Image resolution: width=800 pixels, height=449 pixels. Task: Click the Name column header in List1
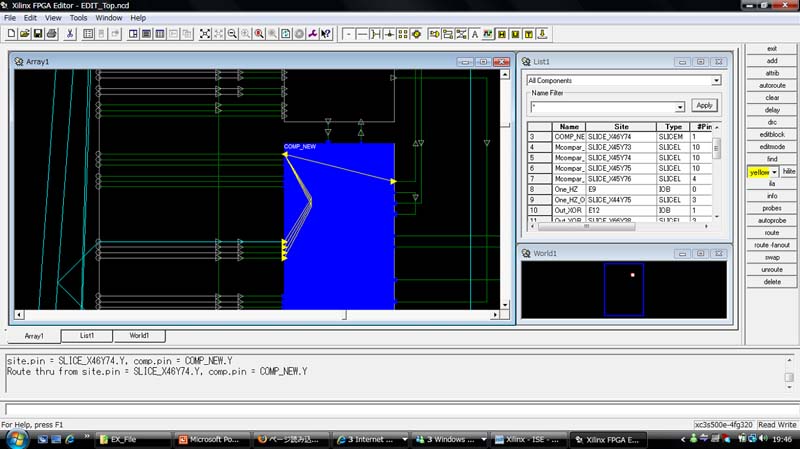[x=569, y=127]
